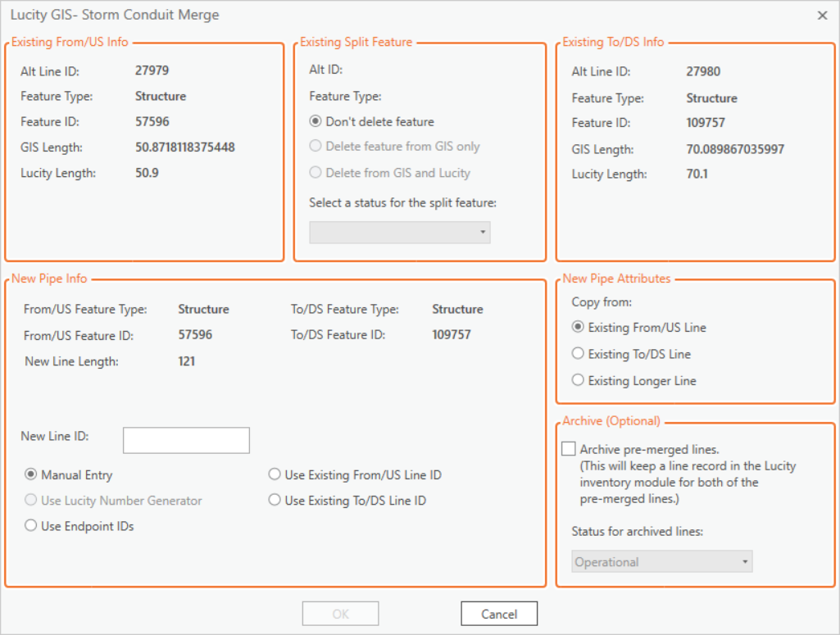The width and height of the screenshot is (840, 635).
Task: Click GIS Length value 50.8718118375448
Action: point(185,147)
